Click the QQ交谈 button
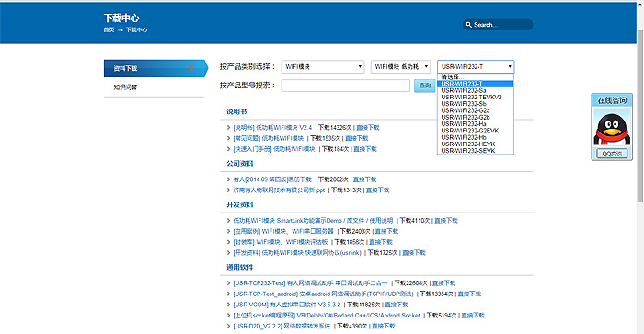The height and width of the screenshot is (334, 644). tap(612, 154)
